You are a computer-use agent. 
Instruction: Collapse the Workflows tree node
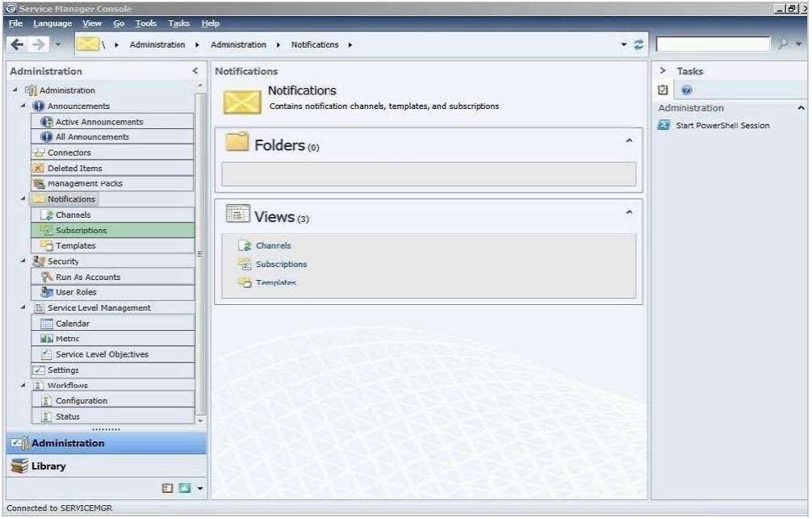pos(23,385)
